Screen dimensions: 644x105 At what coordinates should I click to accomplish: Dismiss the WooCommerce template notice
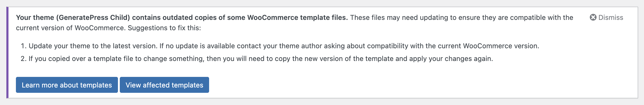click(x=606, y=17)
